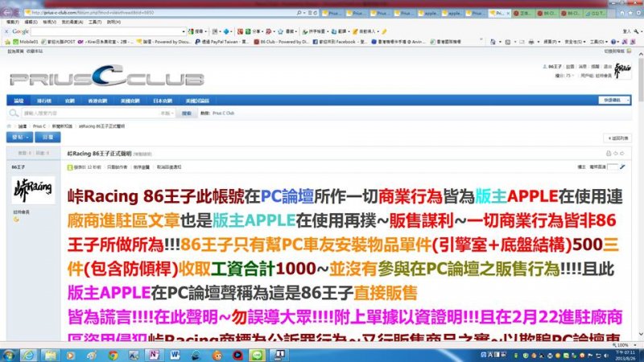Click the page vertical scrollbar
This screenshot has width=644, height=362.
[640, 193]
